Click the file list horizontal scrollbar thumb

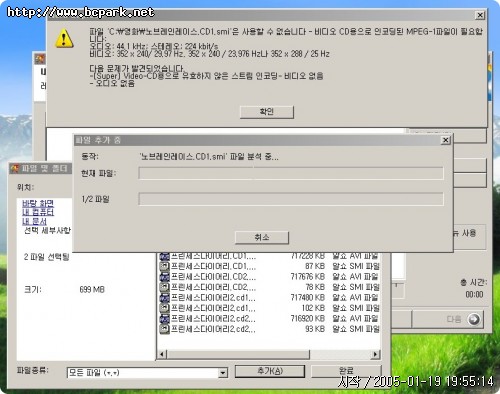point(238,354)
